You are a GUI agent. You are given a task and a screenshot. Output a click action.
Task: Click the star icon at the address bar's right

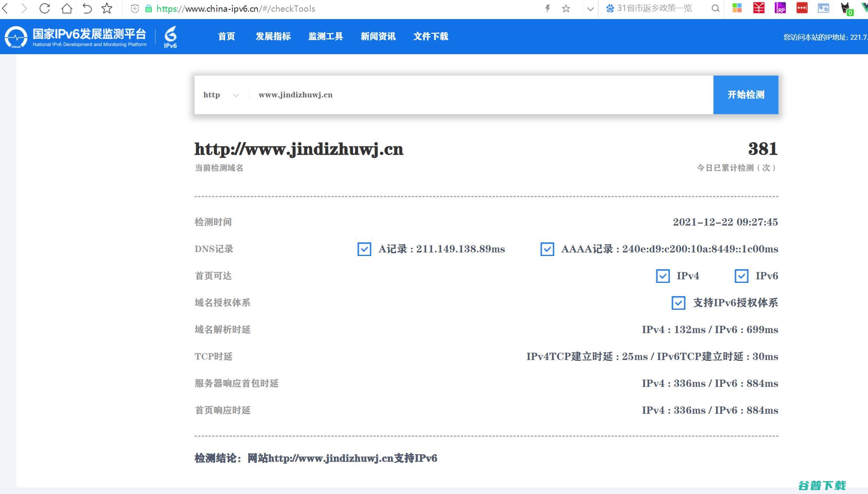(566, 8)
